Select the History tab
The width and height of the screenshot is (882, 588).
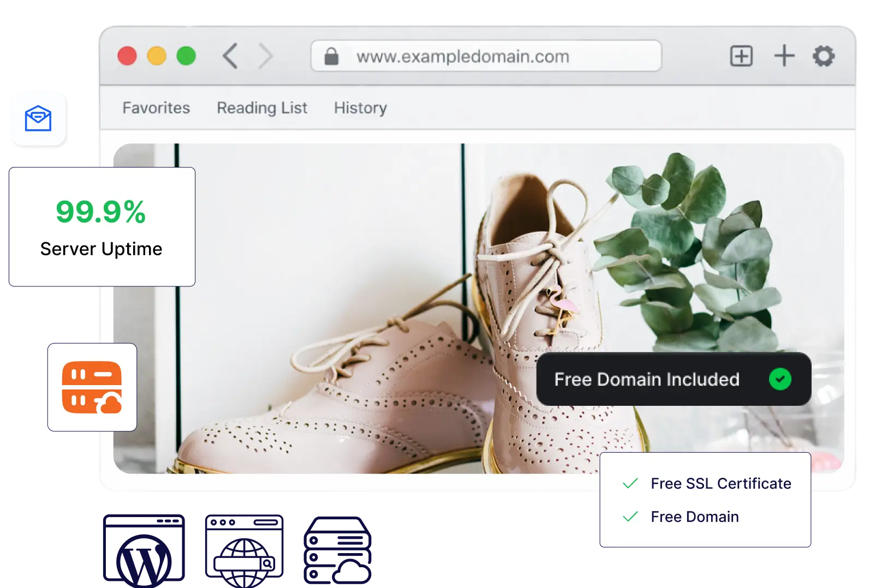(360, 108)
